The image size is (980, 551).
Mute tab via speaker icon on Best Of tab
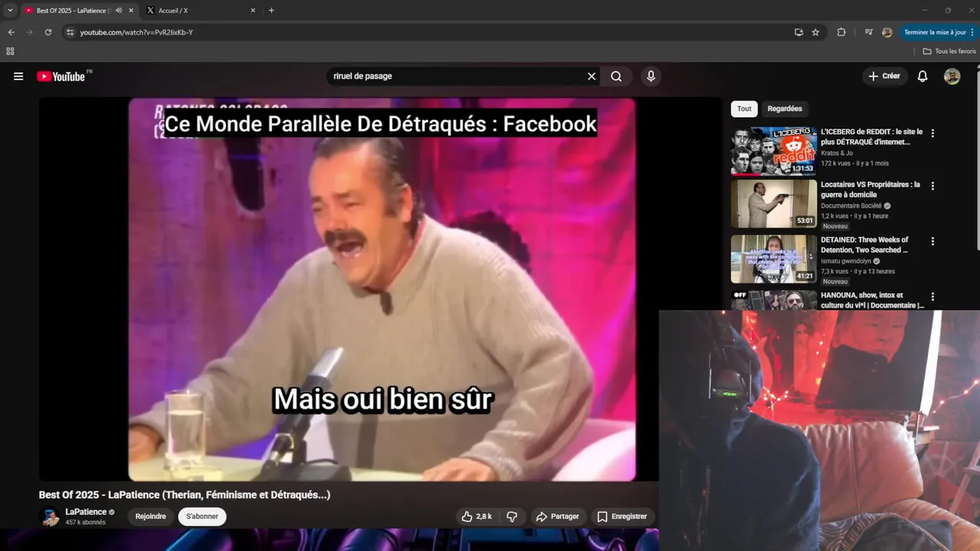119,11
